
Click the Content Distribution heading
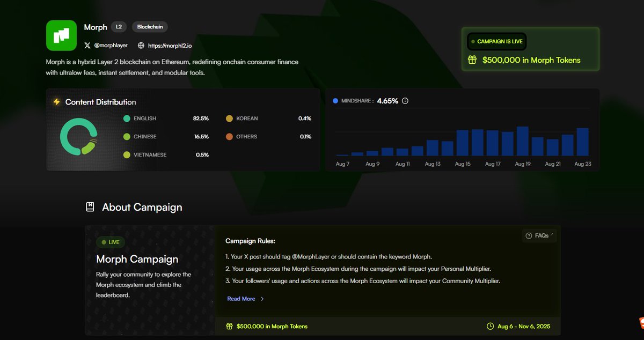pyautogui.click(x=101, y=102)
